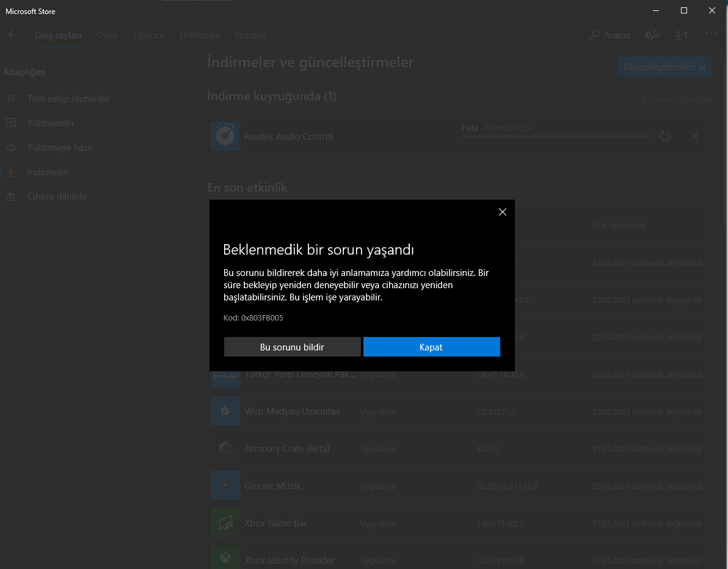Open 'Realtek Audio Control' entry name
The height and width of the screenshot is (569, 728).
(288, 136)
